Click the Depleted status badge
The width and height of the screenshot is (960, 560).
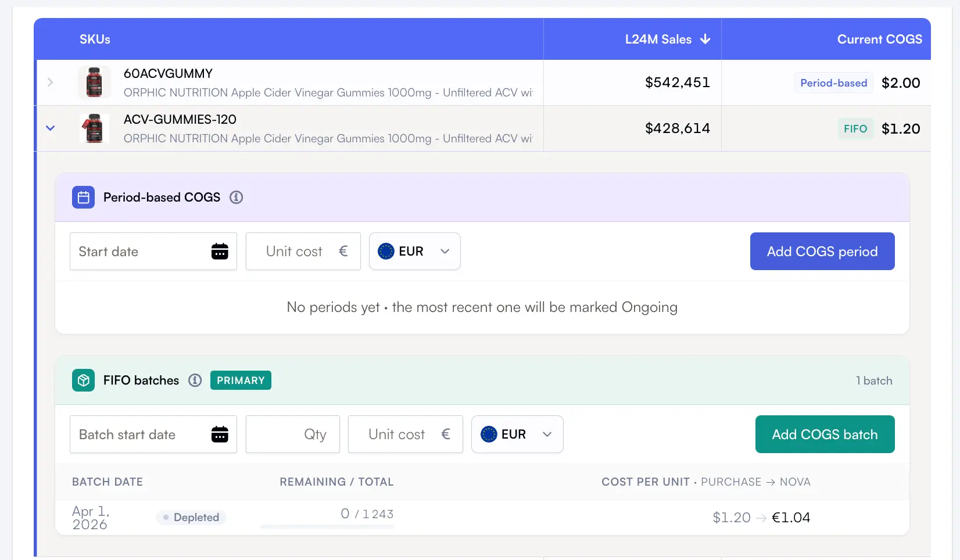click(191, 518)
